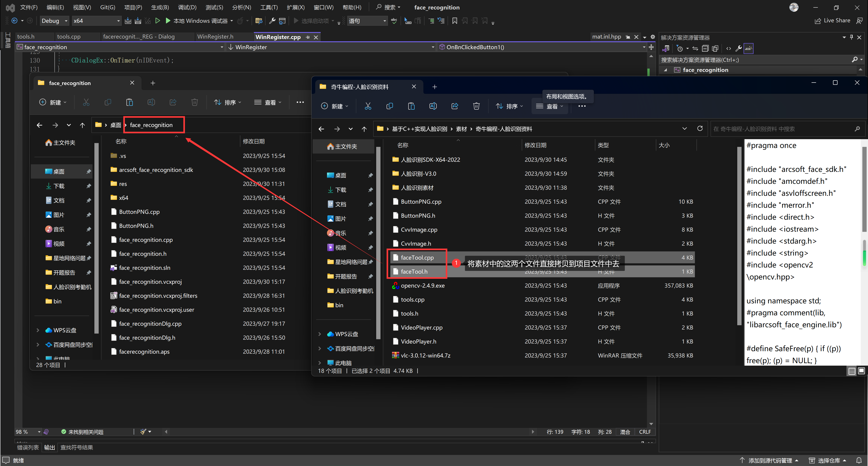
Task: Switch to the tools.cpp editor tab
Action: pyautogui.click(x=69, y=37)
